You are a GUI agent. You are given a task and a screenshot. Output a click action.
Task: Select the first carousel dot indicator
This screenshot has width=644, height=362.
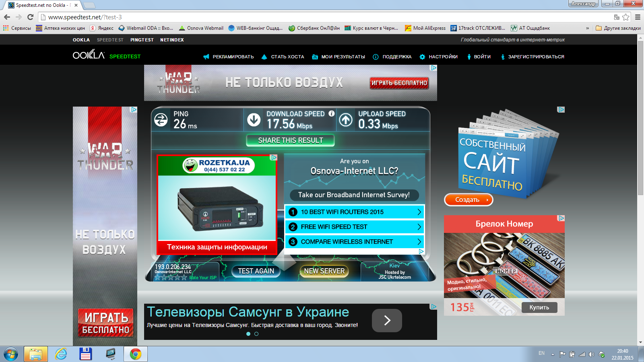click(x=248, y=334)
